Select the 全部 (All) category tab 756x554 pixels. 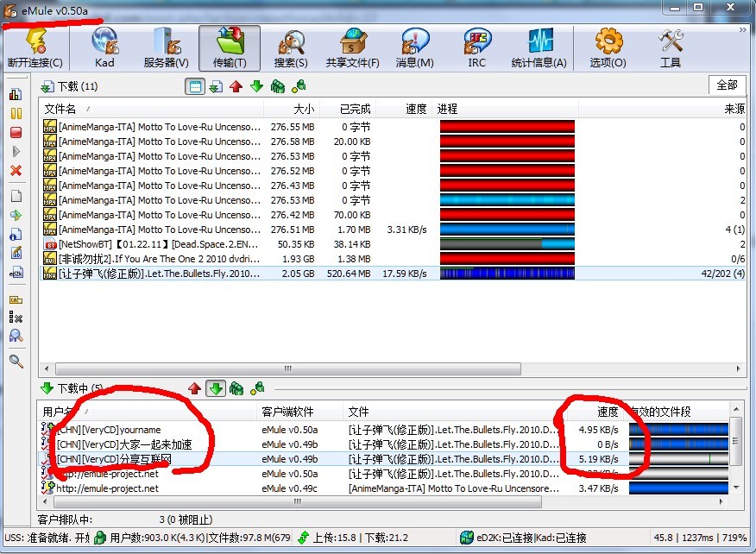[x=727, y=85]
